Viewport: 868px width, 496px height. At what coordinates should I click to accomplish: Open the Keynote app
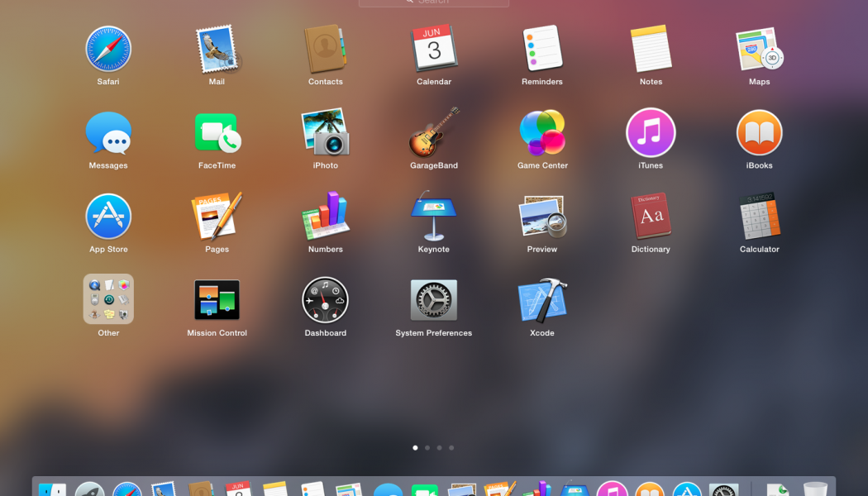click(x=434, y=217)
